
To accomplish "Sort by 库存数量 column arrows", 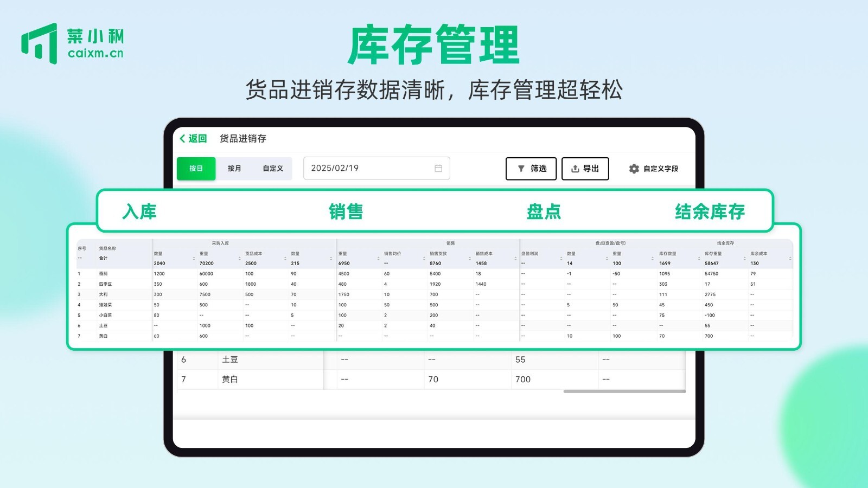I will pos(699,259).
